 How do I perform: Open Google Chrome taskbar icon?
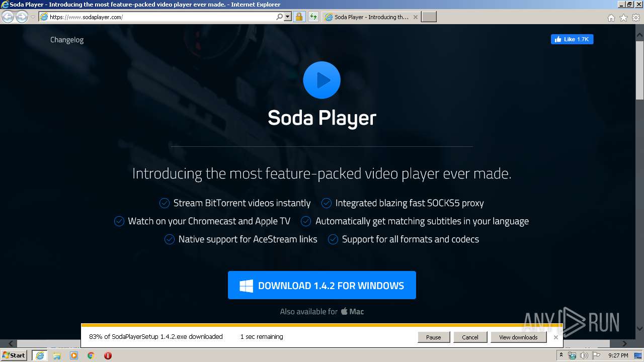click(91, 355)
